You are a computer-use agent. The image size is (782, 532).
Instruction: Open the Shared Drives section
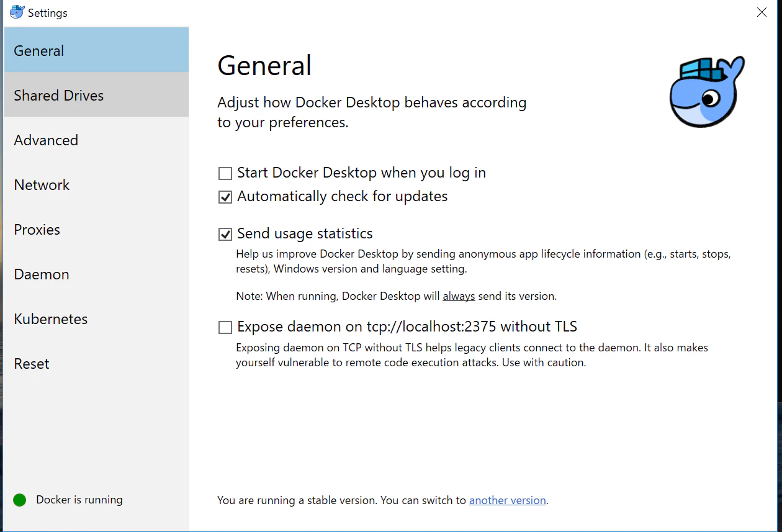pyautogui.click(x=96, y=95)
